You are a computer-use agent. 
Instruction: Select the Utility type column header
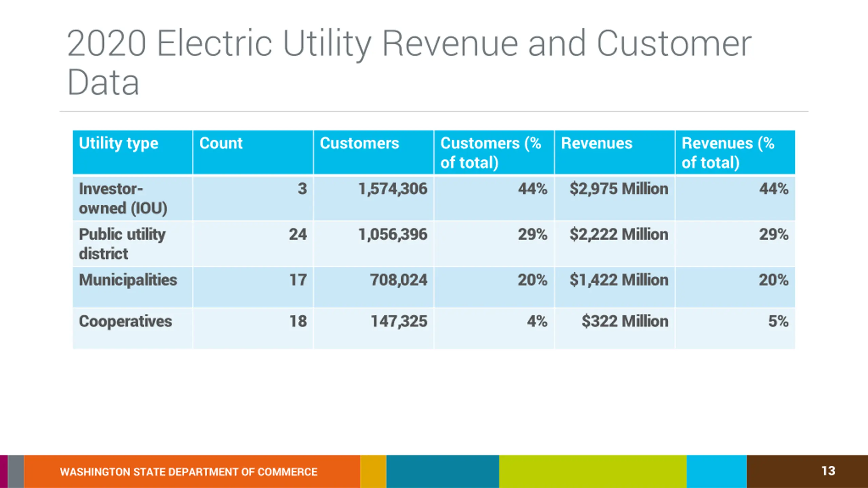click(133, 152)
